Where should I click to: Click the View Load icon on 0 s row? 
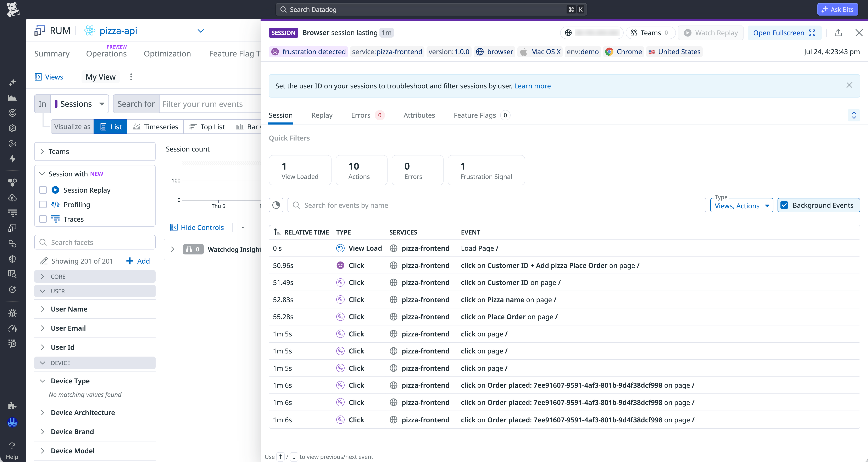coord(340,248)
